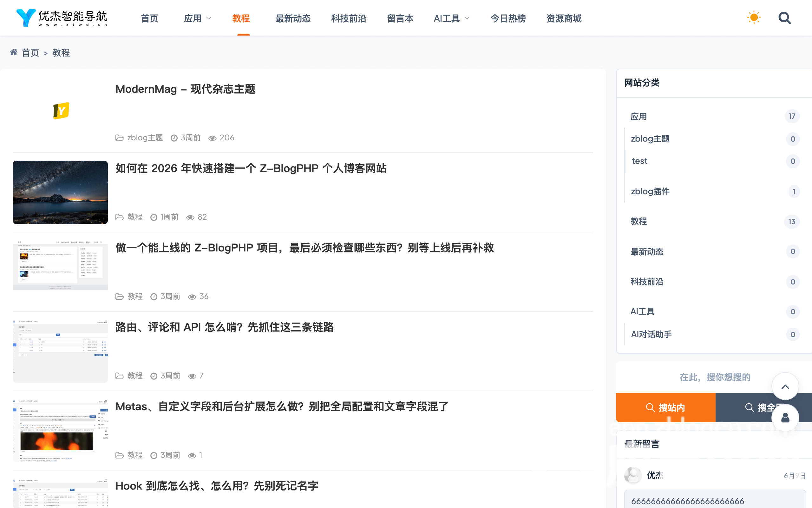The image size is (812, 508).
Task: Click folder icon in the 1周前 article row
Action: pyautogui.click(x=120, y=217)
